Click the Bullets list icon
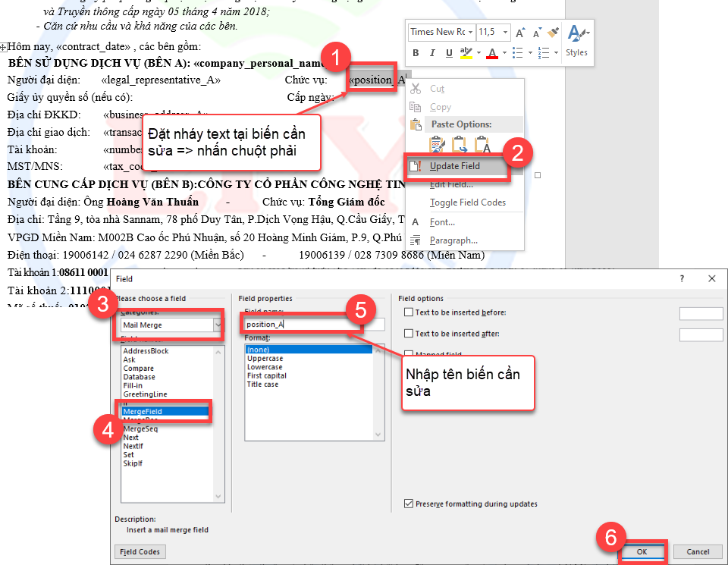The width and height of the screenshot is (728, 565). (517, 53)
